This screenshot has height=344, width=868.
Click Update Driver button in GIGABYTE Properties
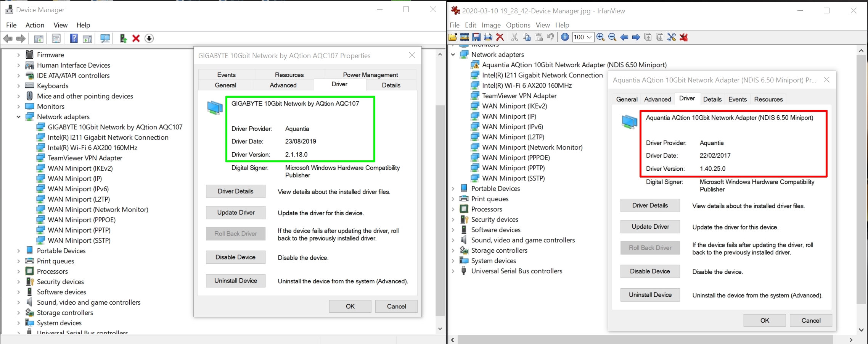pyautogui.click(x=236, y=213)
